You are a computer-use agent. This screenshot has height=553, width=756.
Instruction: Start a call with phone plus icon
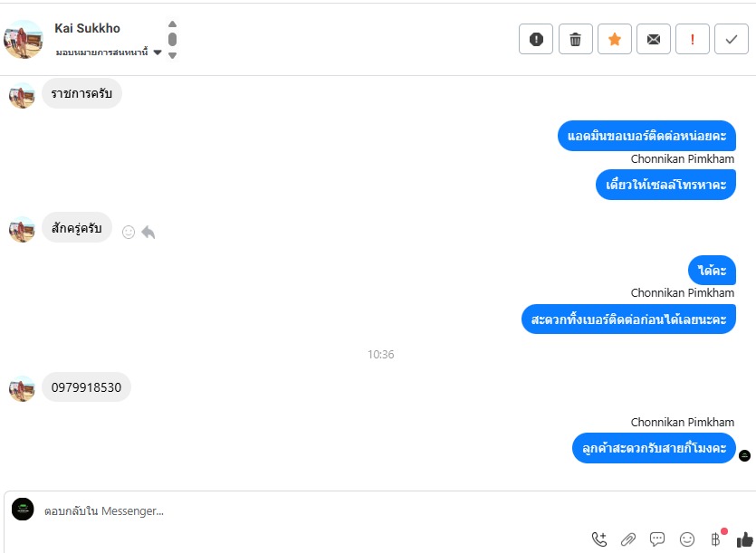[599, 539]
